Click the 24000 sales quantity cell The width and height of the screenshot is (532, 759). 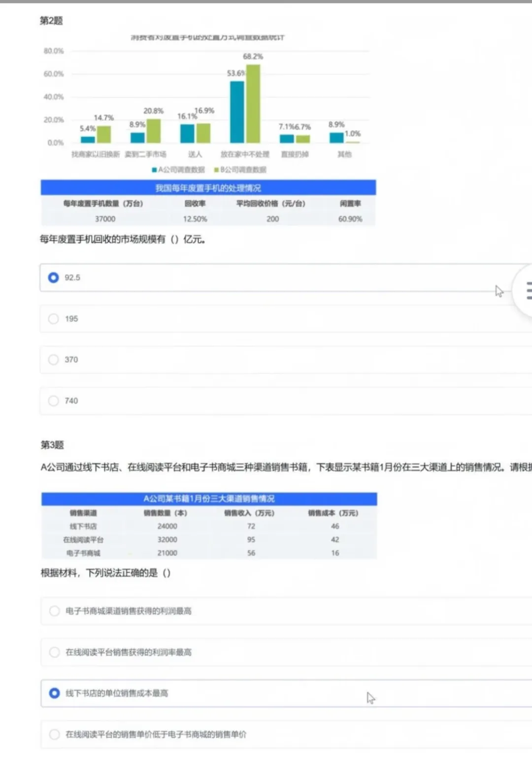tap(167, 526)
